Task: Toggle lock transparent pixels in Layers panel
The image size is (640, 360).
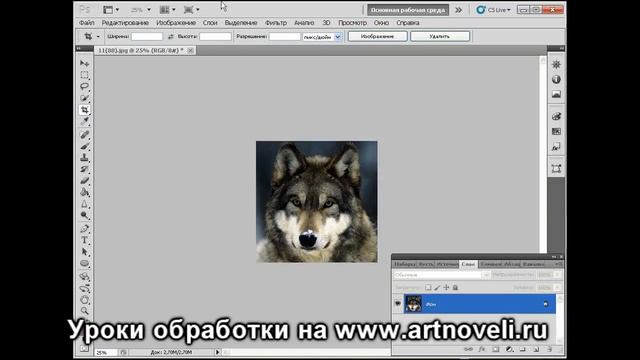Action: click(x=428, y=287)
